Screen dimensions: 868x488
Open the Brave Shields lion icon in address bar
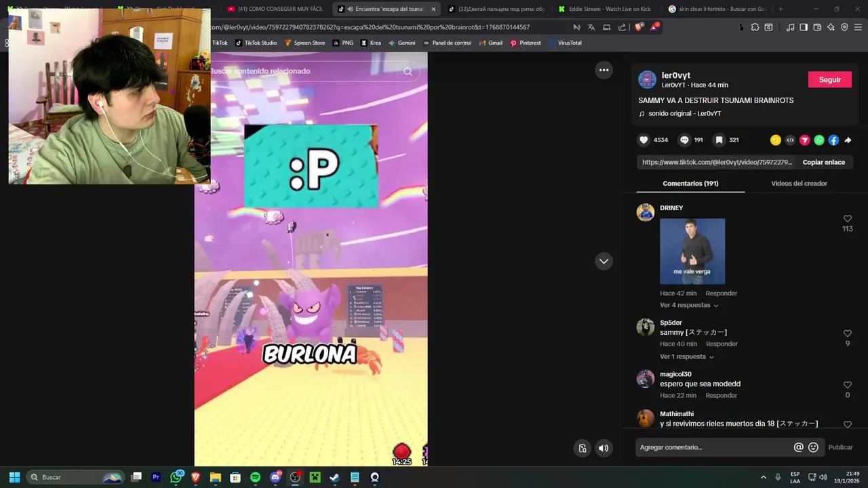tap(639, 27)
